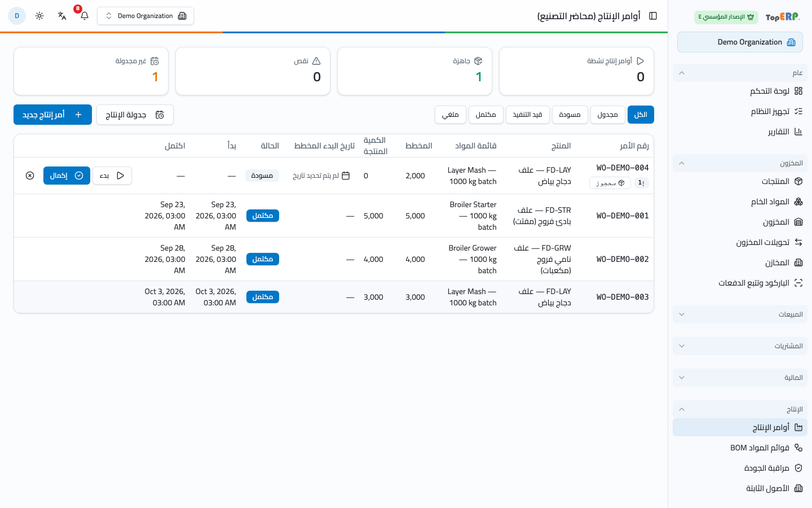Open the Demo Organization switcher dropdown
The width and height of the screenshot is (812, 508).
(145, 16)
